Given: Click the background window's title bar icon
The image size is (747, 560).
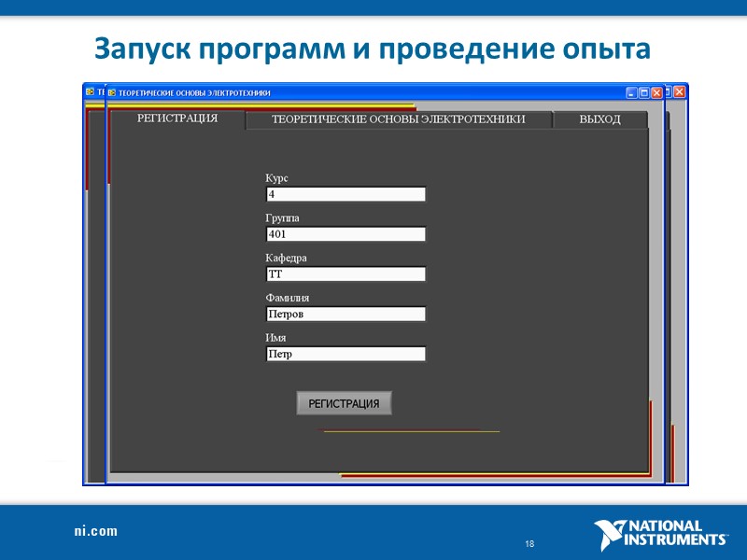Looking at the screenshot, I should [x=90, y=93].
